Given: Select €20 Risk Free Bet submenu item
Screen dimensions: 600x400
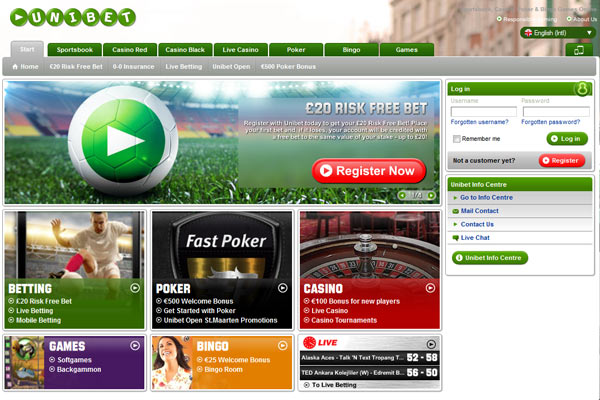Looking at the screenshot, I should pyautogui.click(x=76, y=67).
